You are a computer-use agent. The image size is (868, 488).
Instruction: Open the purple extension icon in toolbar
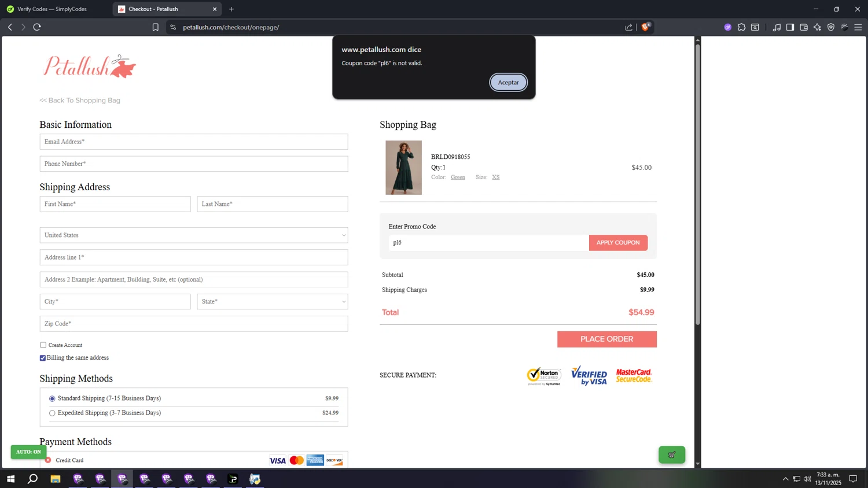click(727, 27)
